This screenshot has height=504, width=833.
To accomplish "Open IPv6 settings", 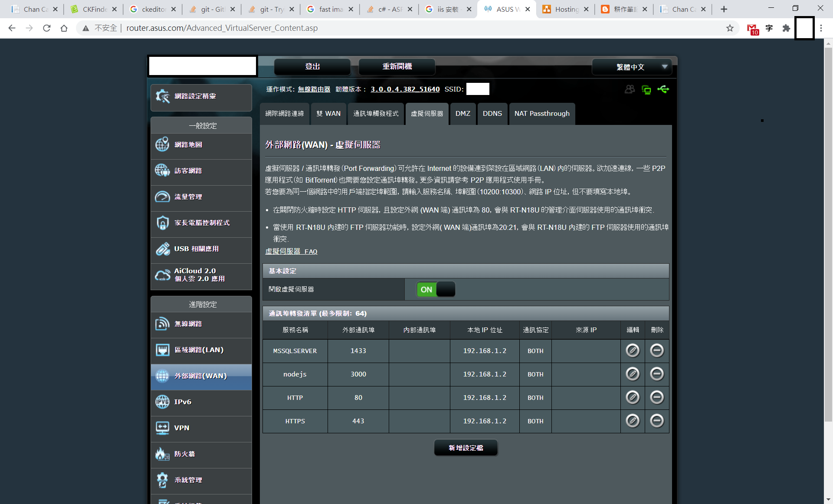I will [201, 403].
